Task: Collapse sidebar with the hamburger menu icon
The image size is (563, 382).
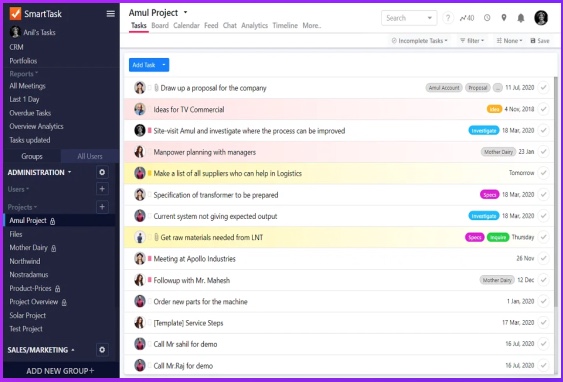Action: click(111, 14)
